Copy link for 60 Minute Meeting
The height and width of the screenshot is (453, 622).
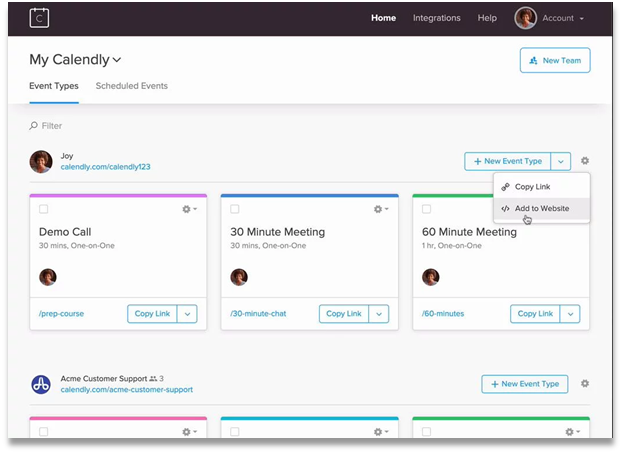[535, 314]
